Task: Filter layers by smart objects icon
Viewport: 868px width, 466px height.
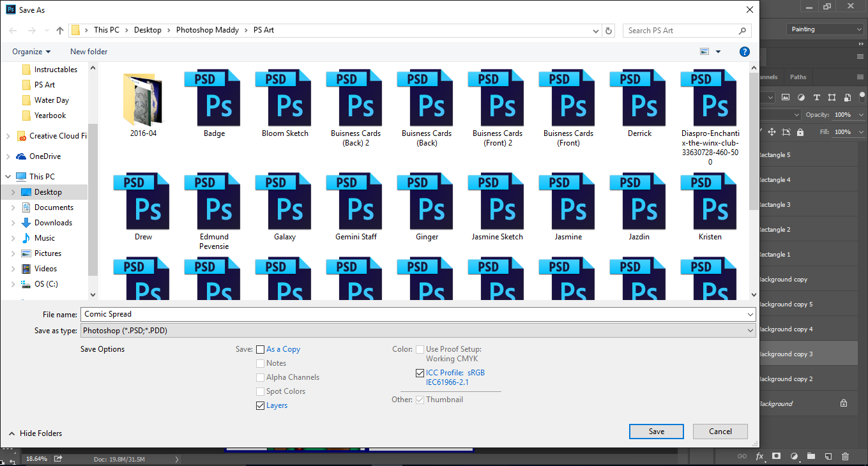Action: pyautogui.click(x=848, y=98)
